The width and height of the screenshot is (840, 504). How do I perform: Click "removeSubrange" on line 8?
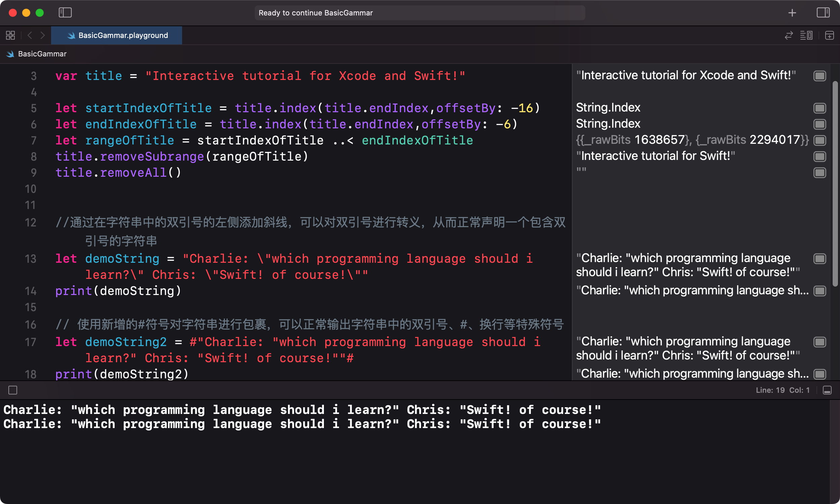tap(152, 157)
